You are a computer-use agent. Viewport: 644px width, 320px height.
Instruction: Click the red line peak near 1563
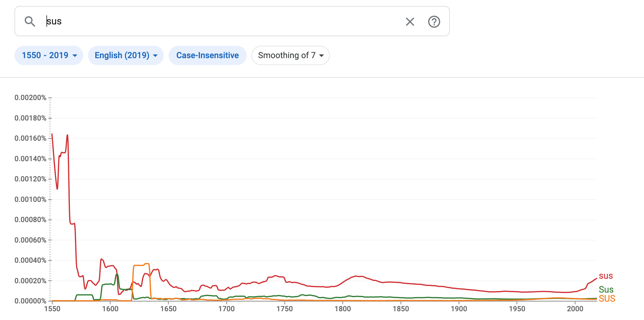pyautogui.click(x=67, y=135)
